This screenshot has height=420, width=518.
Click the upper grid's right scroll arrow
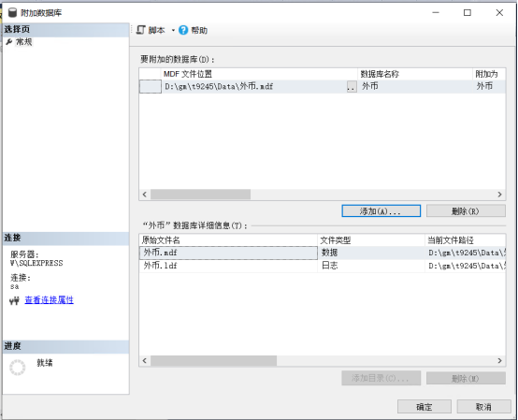pyautogui.click(x=500, y=195)
